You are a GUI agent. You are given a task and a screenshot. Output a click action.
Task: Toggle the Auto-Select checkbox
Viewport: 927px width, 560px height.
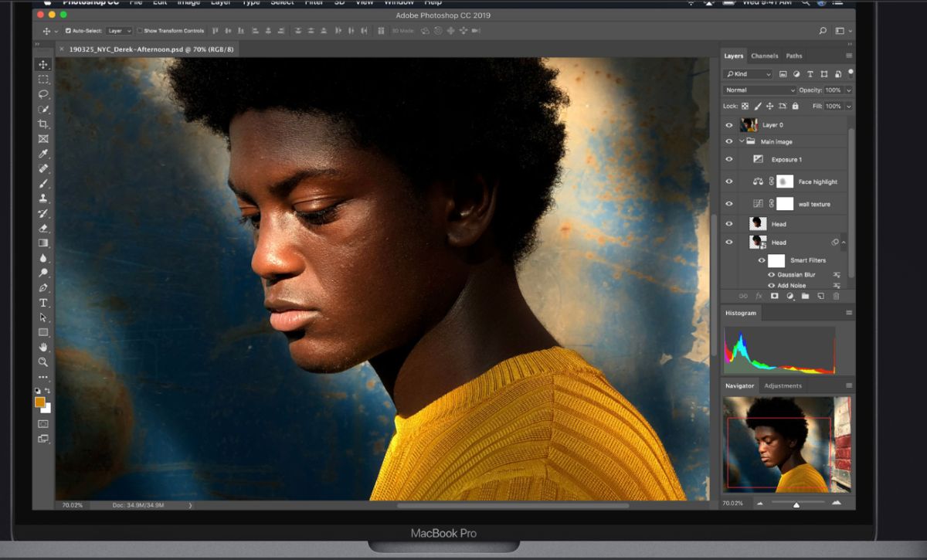click(x=67, y=31)
